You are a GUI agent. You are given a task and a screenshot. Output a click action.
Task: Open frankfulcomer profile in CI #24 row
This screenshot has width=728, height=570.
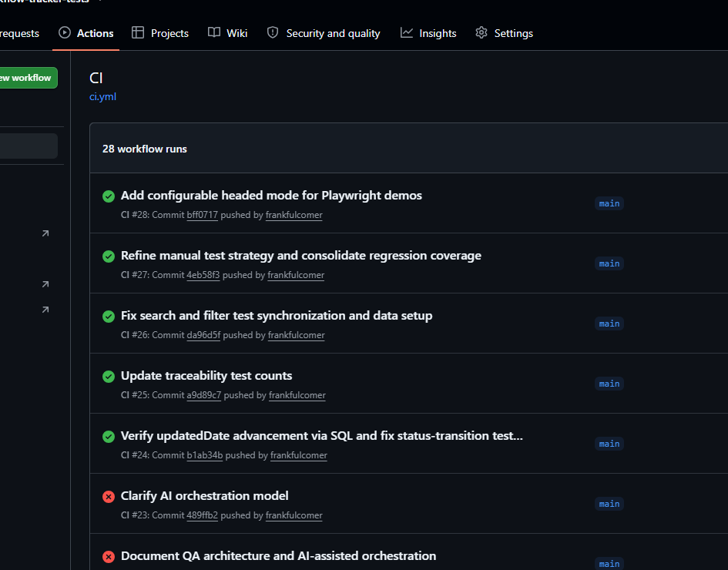coord(299,455)
